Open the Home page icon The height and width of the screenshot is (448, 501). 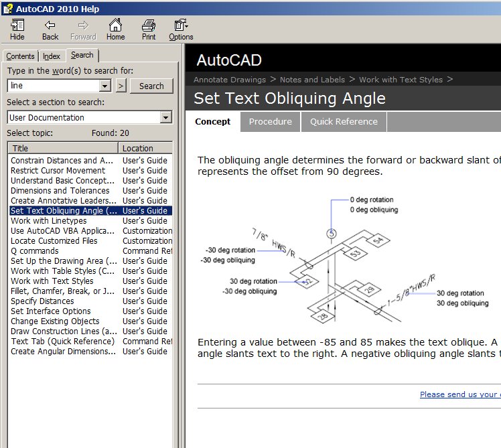click(115, 29)
